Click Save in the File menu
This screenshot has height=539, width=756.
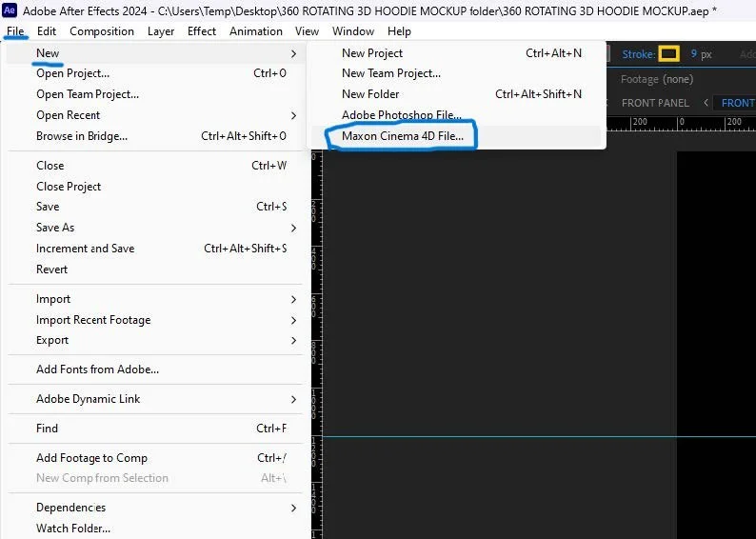[x=155, y=207]
